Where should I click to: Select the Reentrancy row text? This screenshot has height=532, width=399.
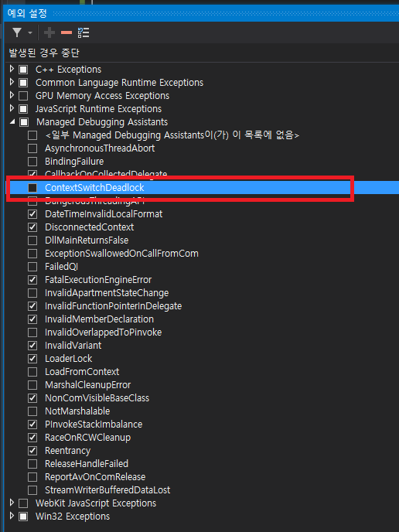click(x=67, y=451)
